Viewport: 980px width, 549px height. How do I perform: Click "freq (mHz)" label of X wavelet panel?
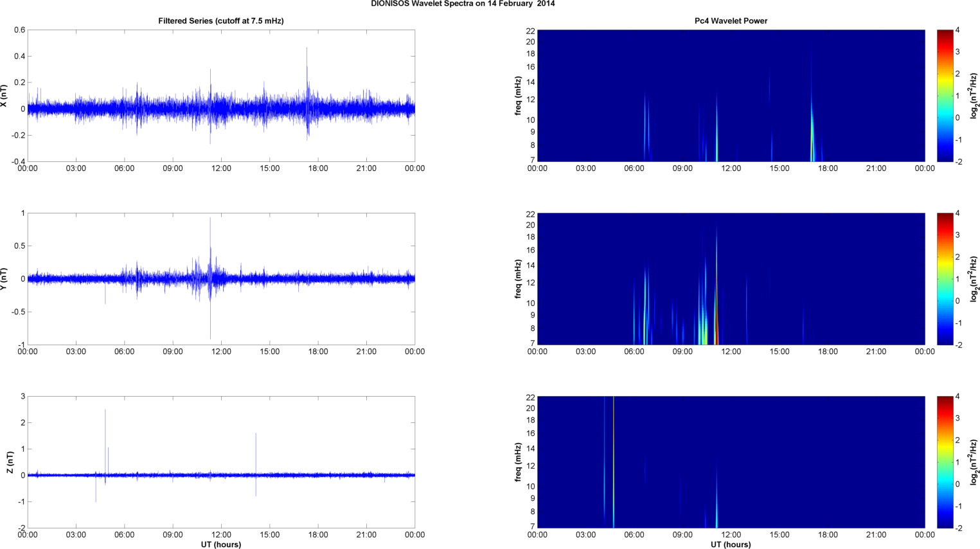(x=518, y=96)
